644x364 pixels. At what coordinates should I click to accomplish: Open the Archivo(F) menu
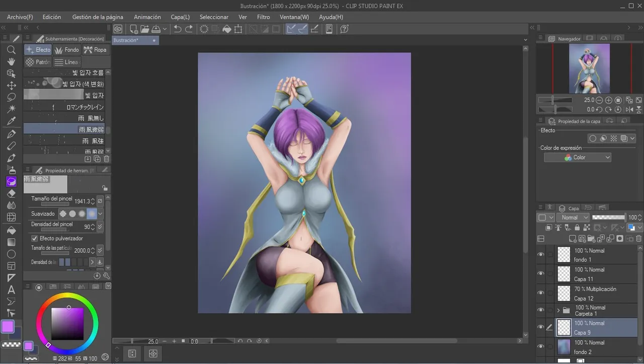(20, 17)
